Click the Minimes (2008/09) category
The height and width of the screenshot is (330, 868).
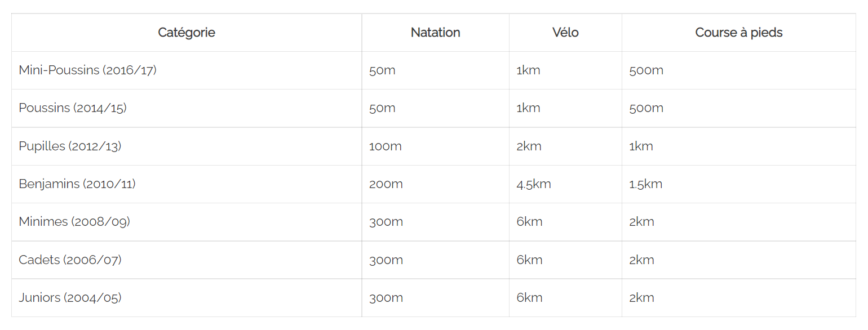point(74,222)
